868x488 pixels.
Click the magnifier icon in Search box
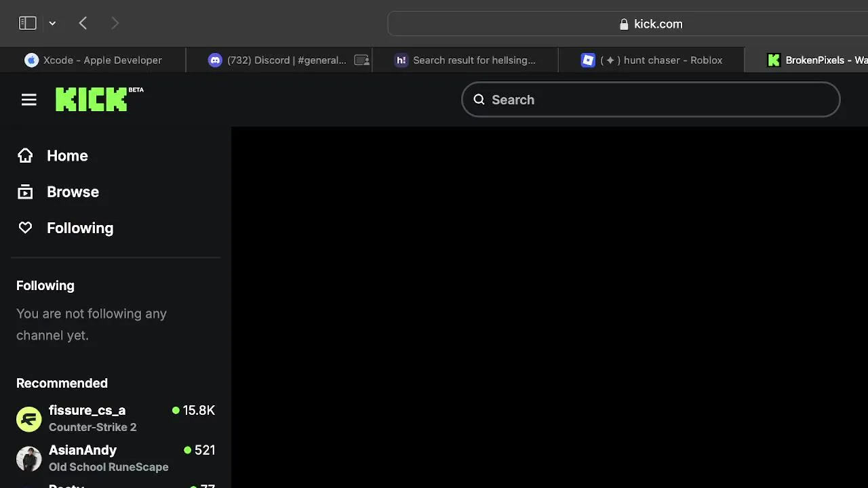pos(479,100)
